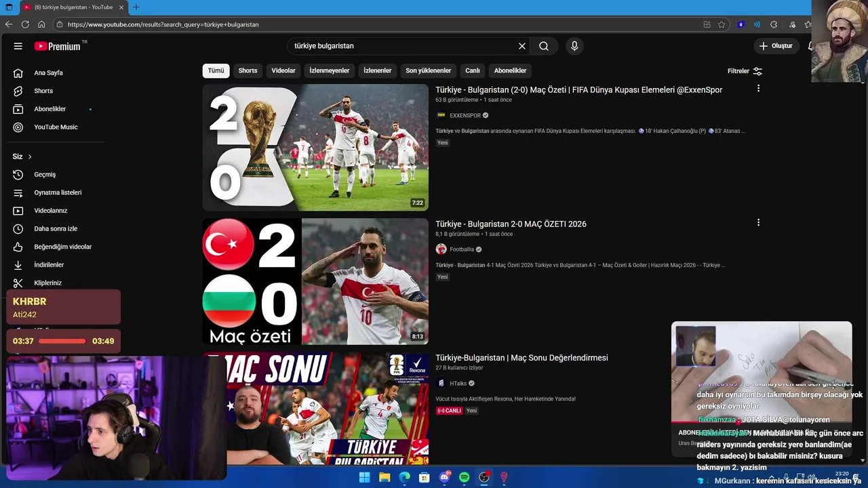Open Abonelikler in the sidebar
Screen dimensions: 868x488
[50, 109]
